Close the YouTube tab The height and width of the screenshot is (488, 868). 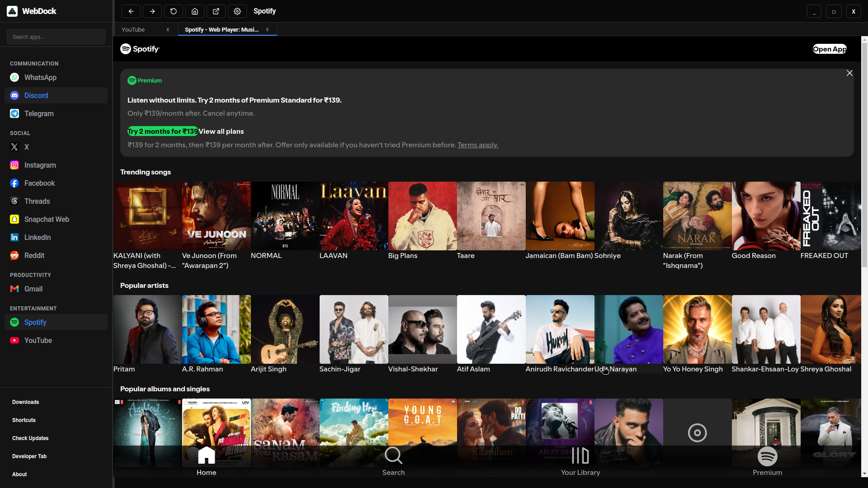click(168, 29)
